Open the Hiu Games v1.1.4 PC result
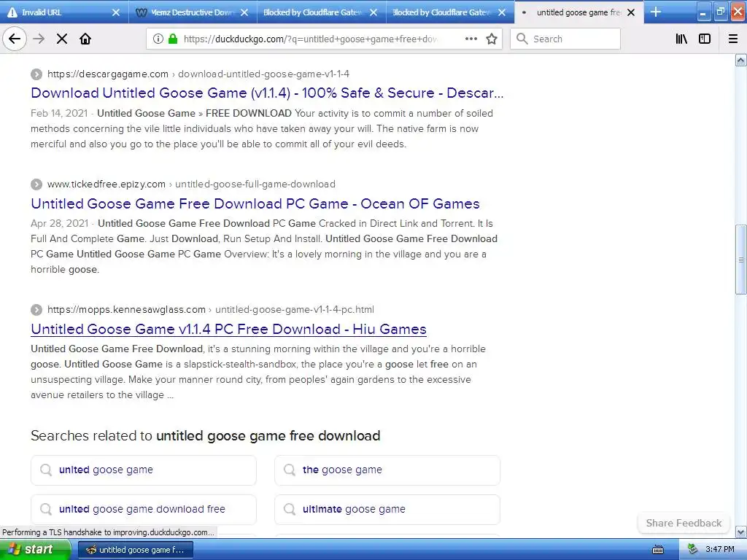Viewport: 747px width, 560px height. pyautogui.click(x=228, y=330)
